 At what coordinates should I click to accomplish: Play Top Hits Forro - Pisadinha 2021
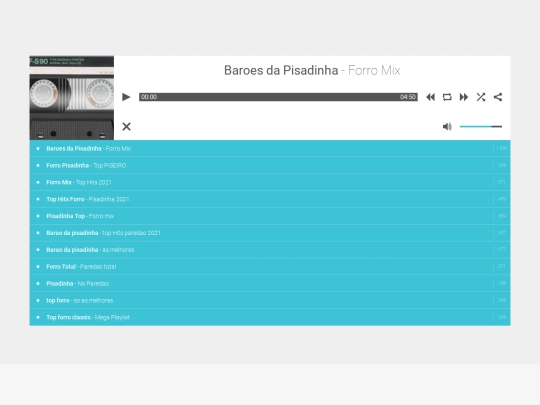pyautogui.click(x=270, y=199)
